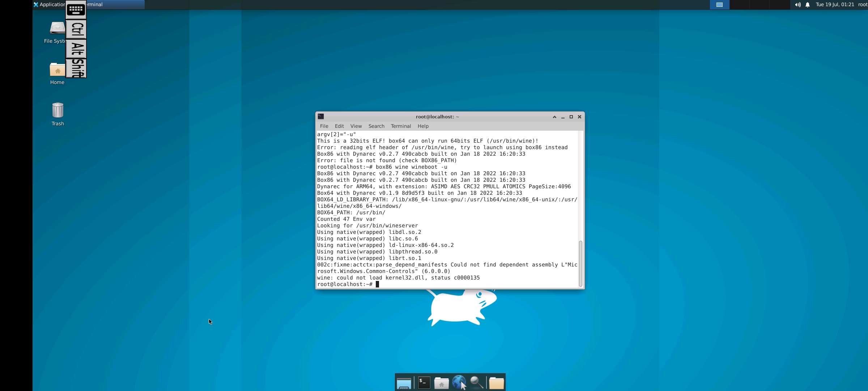The image size is (868, 391).
Task: Toggle the Ctrl on-screen key
Action: [x=76, y=29]
